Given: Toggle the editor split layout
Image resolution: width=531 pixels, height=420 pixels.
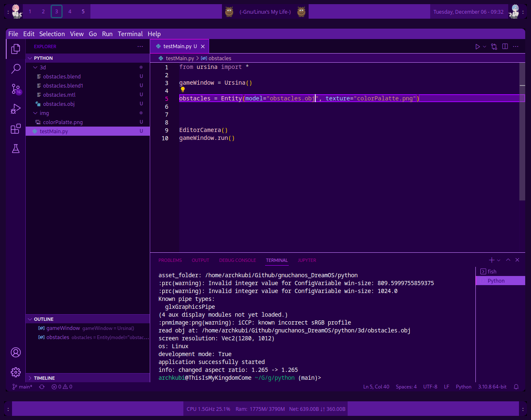Looking at the screenshot, I should [x=504, y=46].
